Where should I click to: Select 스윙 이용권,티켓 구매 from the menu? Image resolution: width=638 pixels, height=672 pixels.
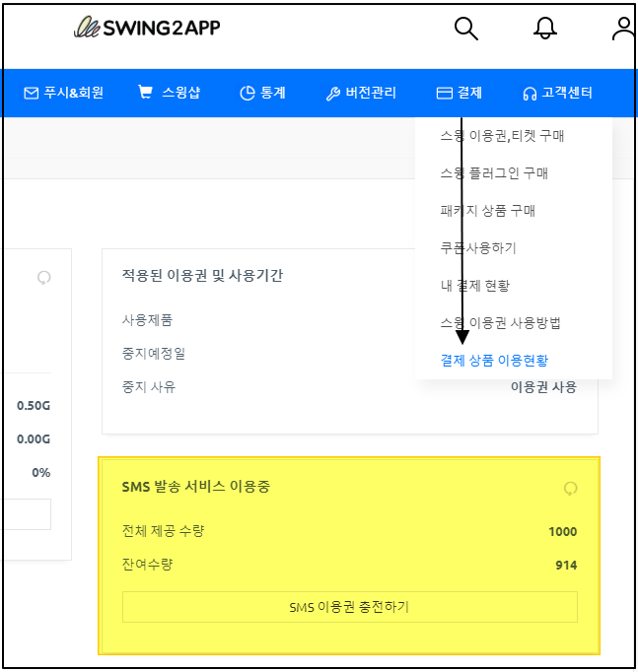click(502, 136)
